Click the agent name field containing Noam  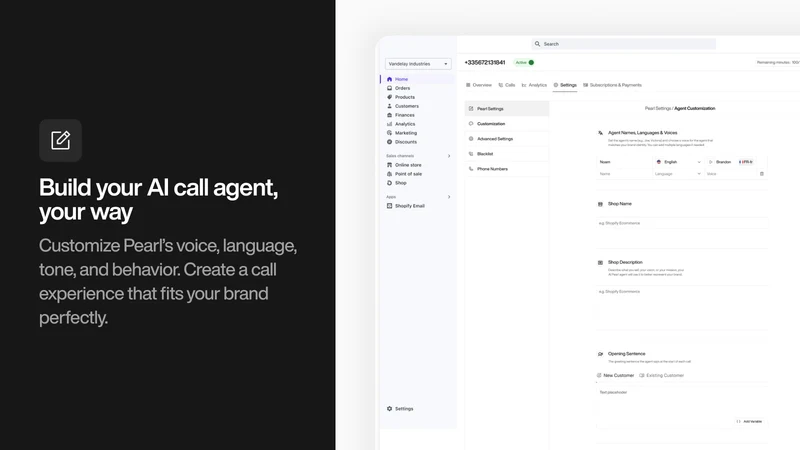point(624,162)
